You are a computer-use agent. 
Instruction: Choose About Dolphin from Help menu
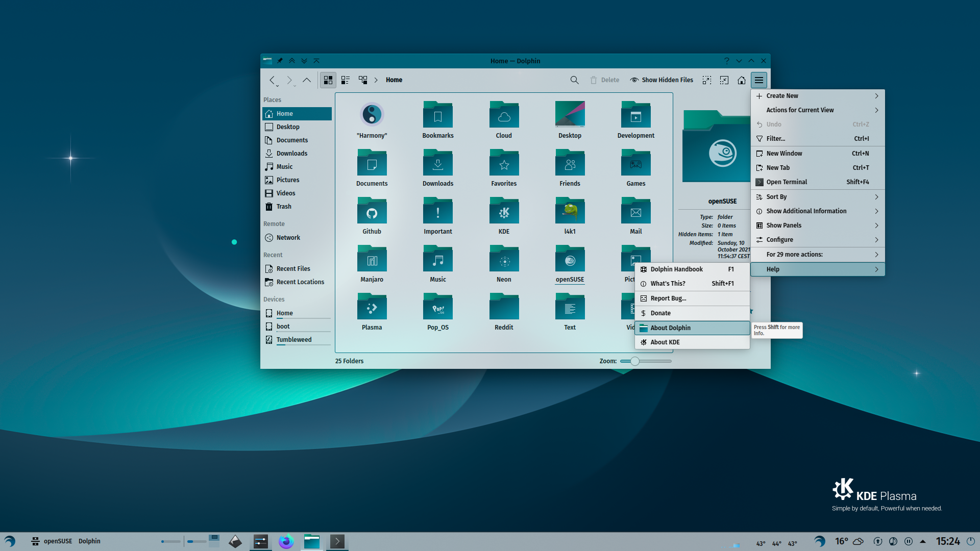coord(692,328)
